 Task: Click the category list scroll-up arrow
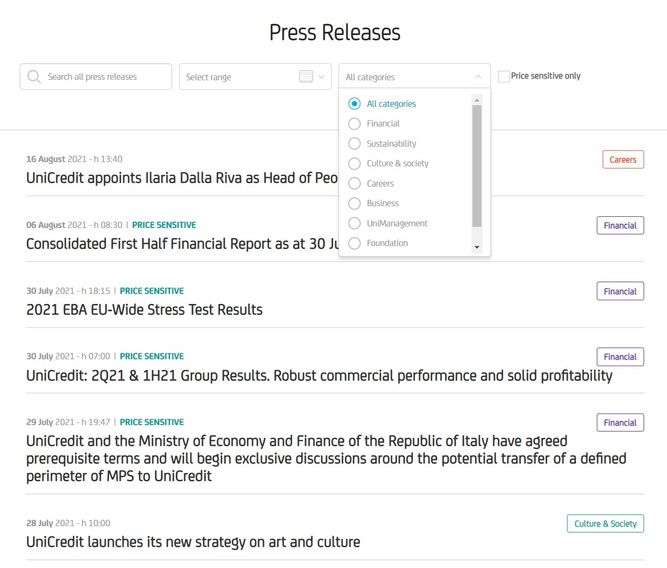click(477, 100)
